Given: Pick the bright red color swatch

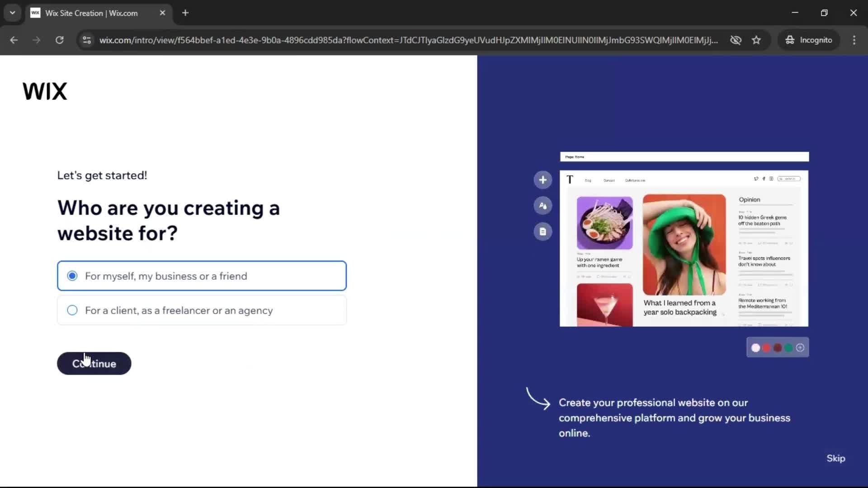Looking at the screenshot, I should (x=766, y=347).
